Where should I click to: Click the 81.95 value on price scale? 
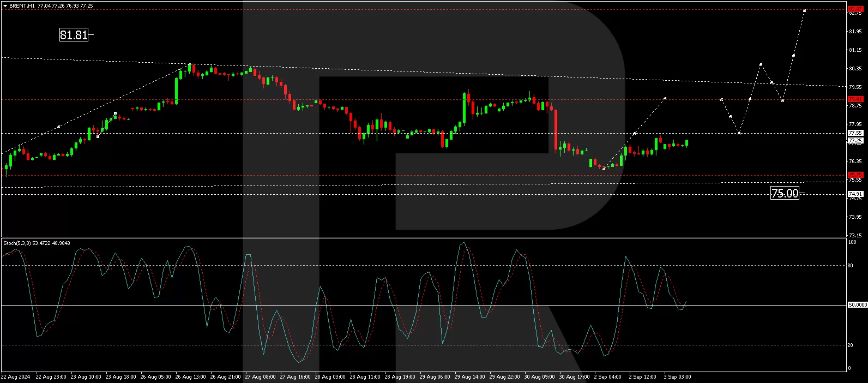point(855,32)
